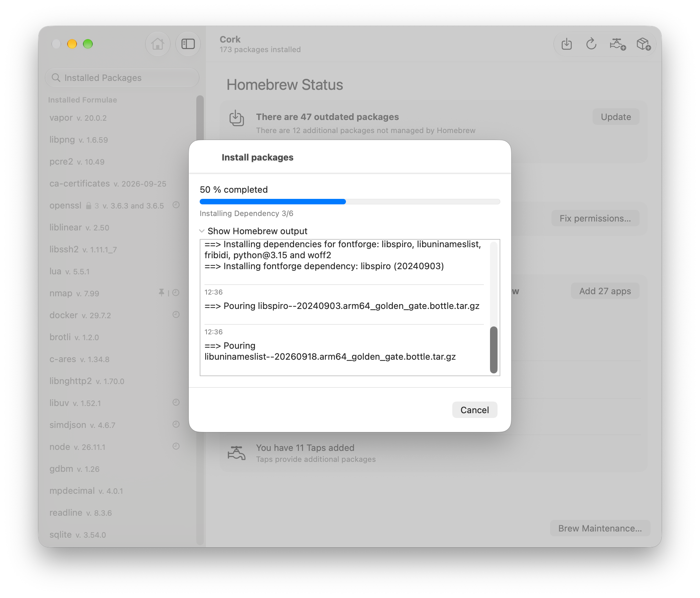Select the brotli v. 1.2.0 row

[115, 337]
